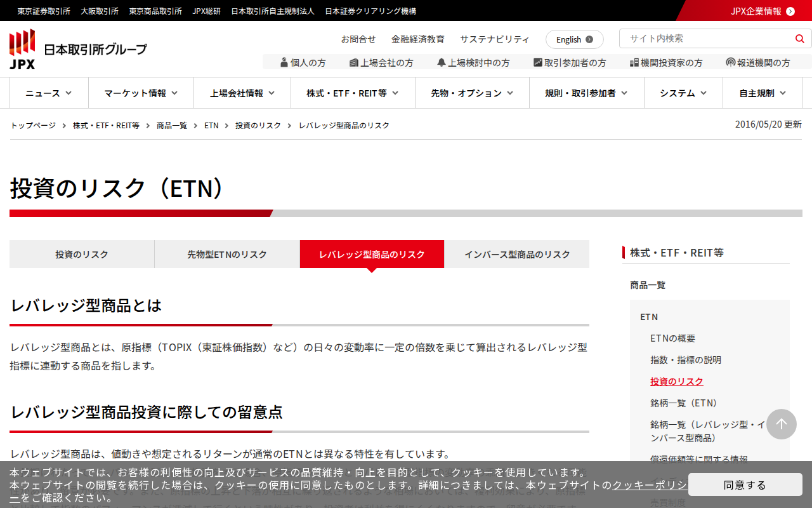
Task: Expand the 上場会社情報 menu
Action: pyautogui.click(x=242, y=93)
